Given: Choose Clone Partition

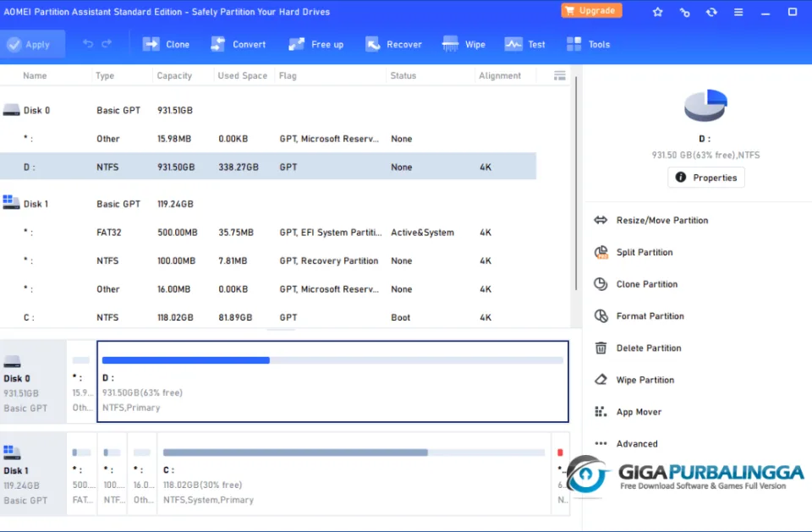Looking at the screenshot, I should (647, 284).
